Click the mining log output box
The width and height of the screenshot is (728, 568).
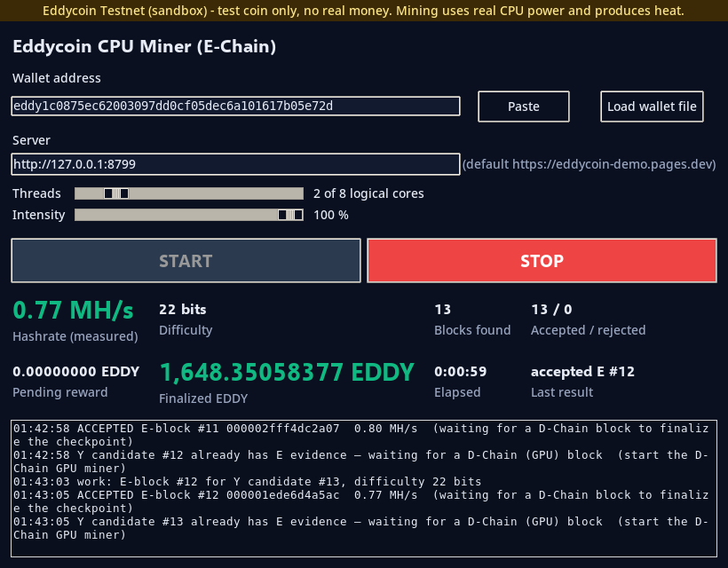pos(364,488)
